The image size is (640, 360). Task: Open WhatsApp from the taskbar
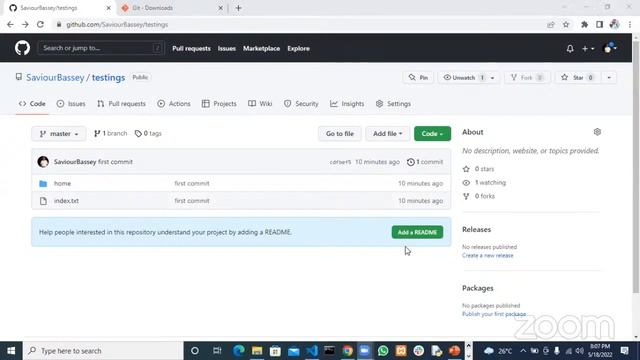[x=383, y=351]
